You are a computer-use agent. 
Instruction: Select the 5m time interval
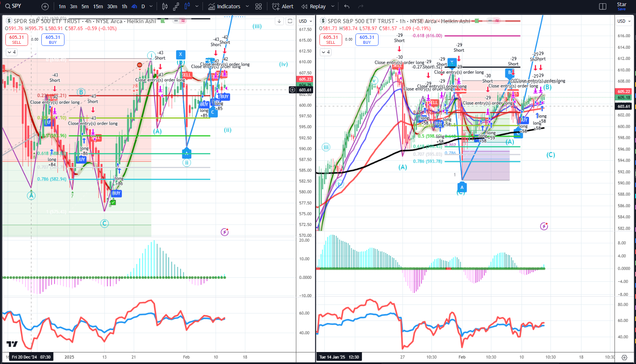point(85,7)
